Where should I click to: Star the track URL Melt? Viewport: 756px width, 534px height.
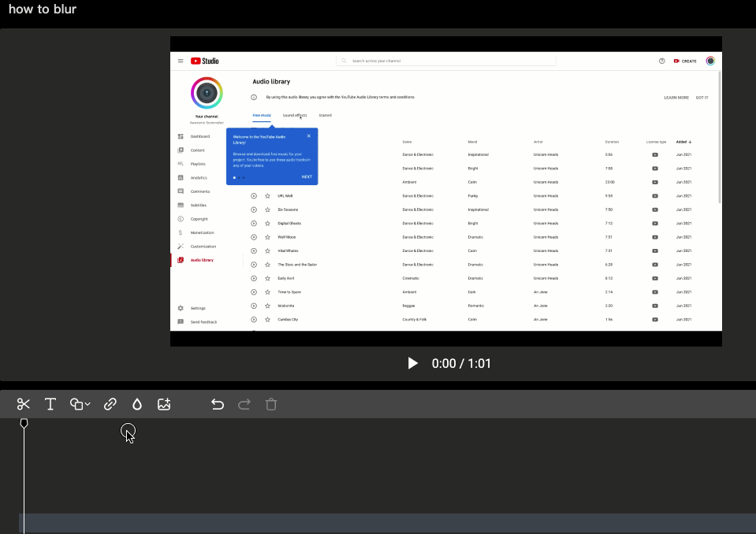click(266, 195)
